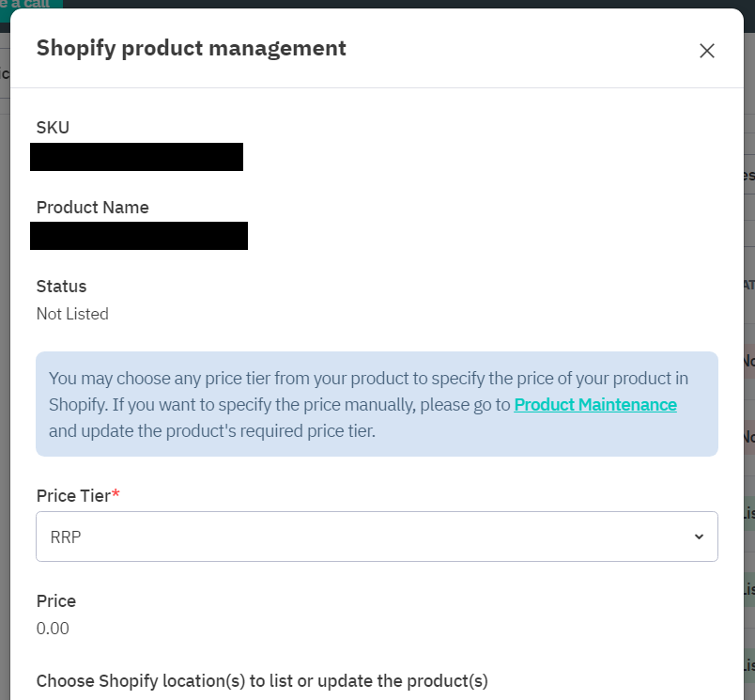Open the Price Tier dropdown showing RRP
The width and height of the screenshot is (755, 700).
[376, 537]
